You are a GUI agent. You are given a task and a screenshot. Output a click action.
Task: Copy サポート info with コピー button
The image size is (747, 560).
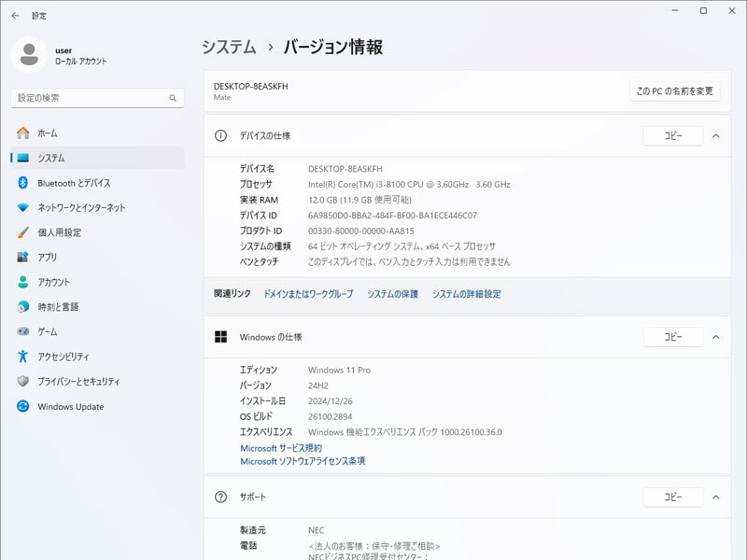point(673,497)
